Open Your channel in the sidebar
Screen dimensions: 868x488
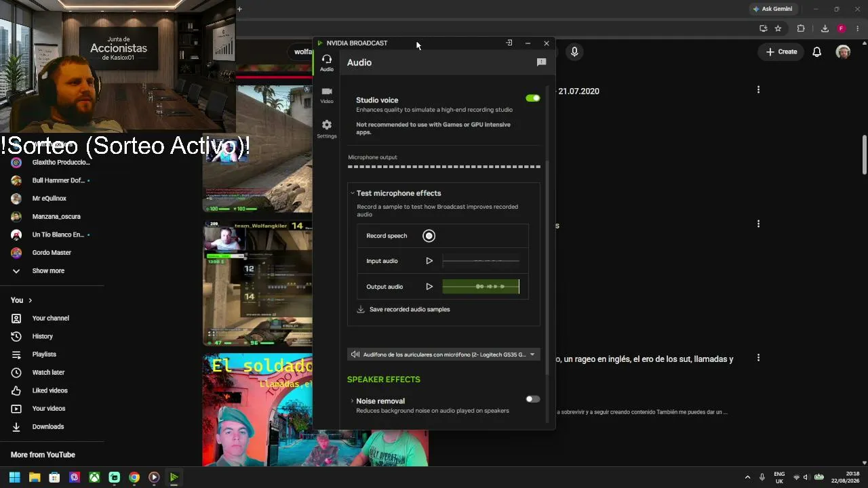[x=52, y=318]
